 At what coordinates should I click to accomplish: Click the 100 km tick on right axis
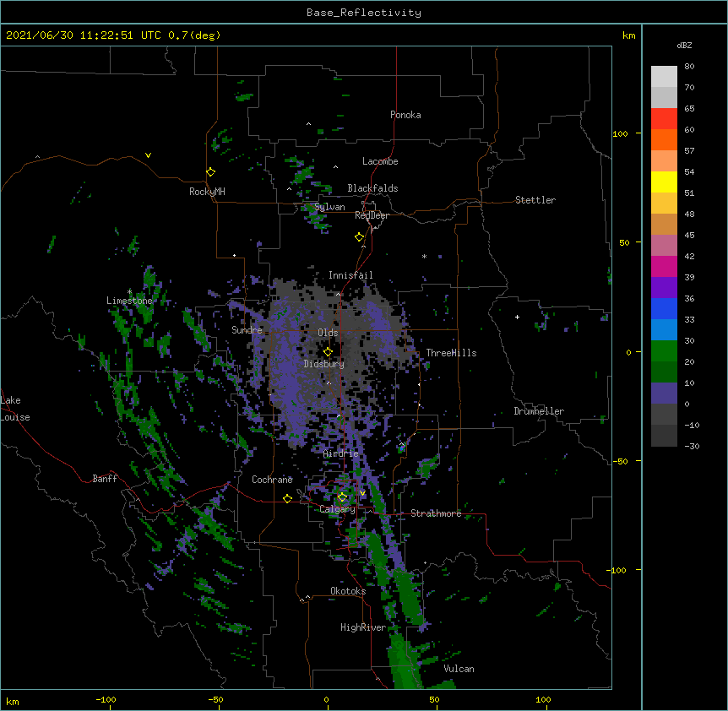tap(620, 133)
